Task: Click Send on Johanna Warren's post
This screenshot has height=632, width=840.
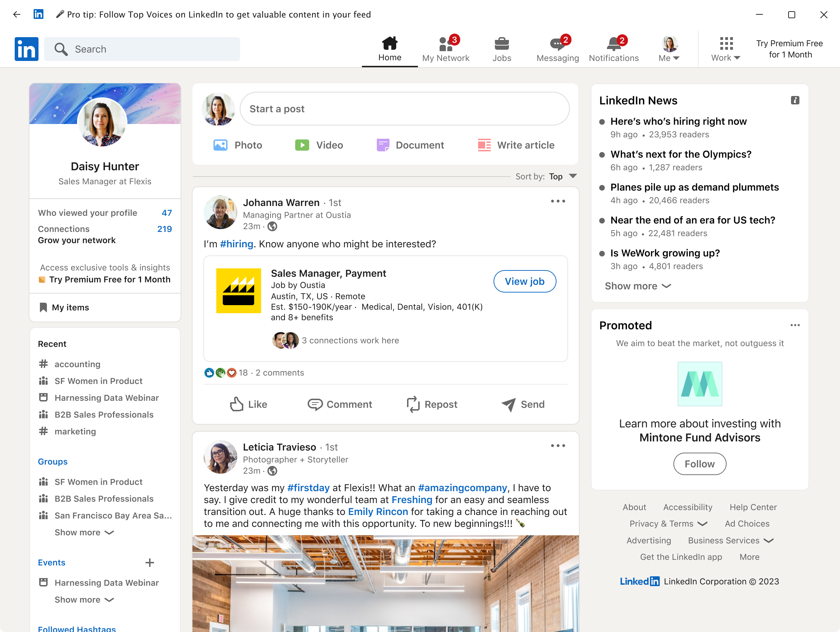Action: click(523, 404)
